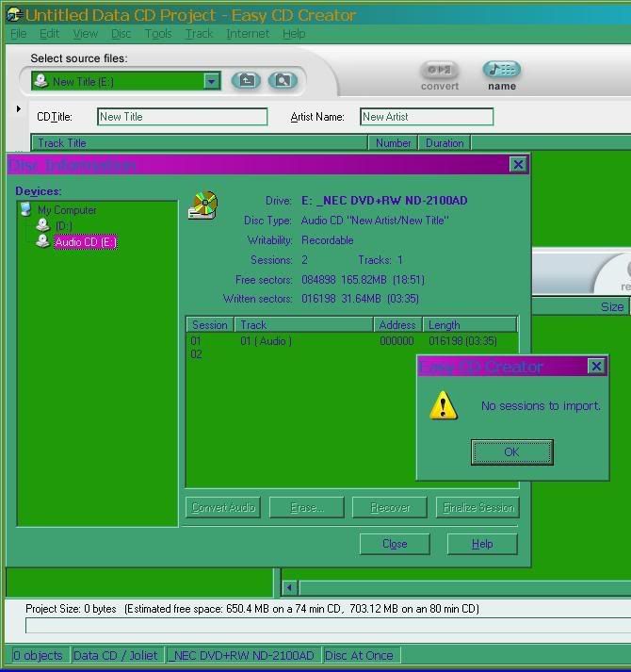Image resolution: width=631 pixels, height=672 pixels.
Task: Click the disc drive icon beside Drive info
Action: coord(203,205)
